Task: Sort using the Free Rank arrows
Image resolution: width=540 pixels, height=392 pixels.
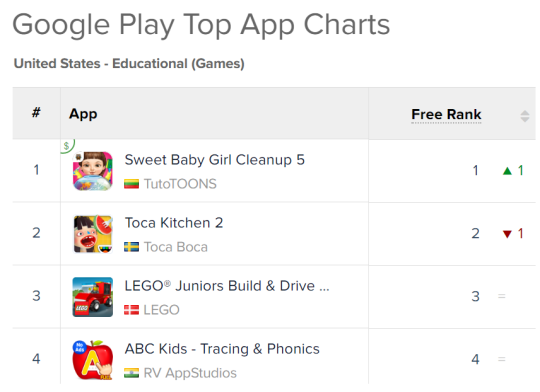Action: pyautogui.click(x=525, y=116)
